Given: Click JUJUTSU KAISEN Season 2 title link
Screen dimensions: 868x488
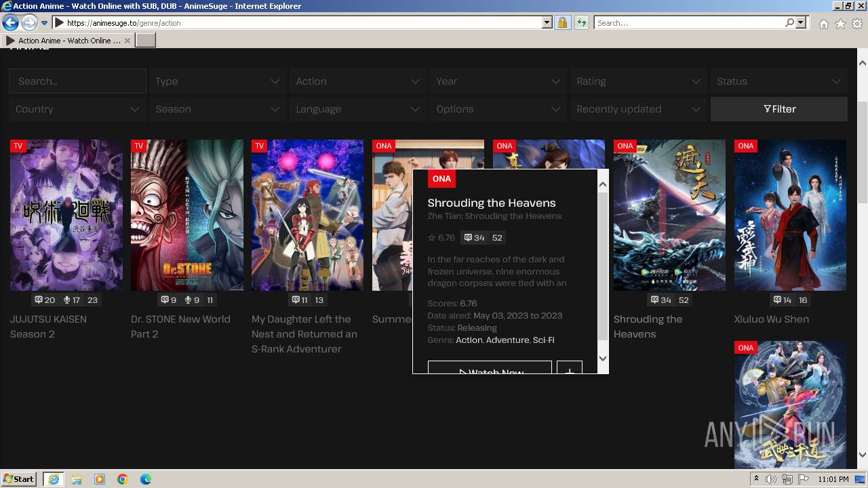Looking at the screenshot, I should click(48, 327).
